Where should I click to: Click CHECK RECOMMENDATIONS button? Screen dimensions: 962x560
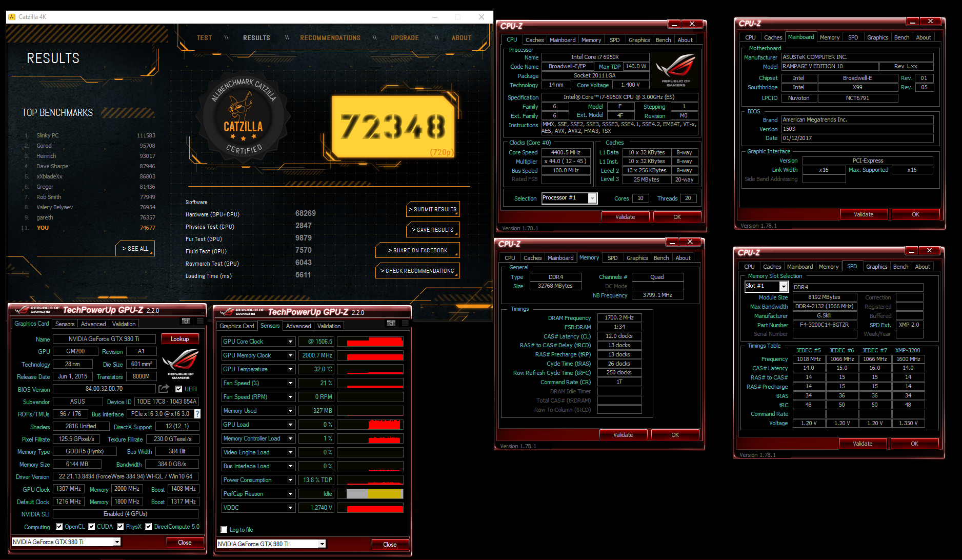tap(417, 271)
